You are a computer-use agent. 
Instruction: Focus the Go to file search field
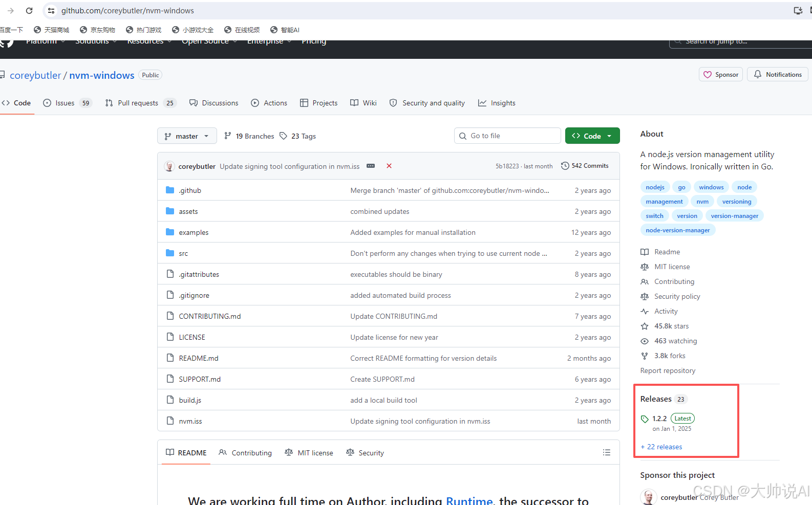507,136
